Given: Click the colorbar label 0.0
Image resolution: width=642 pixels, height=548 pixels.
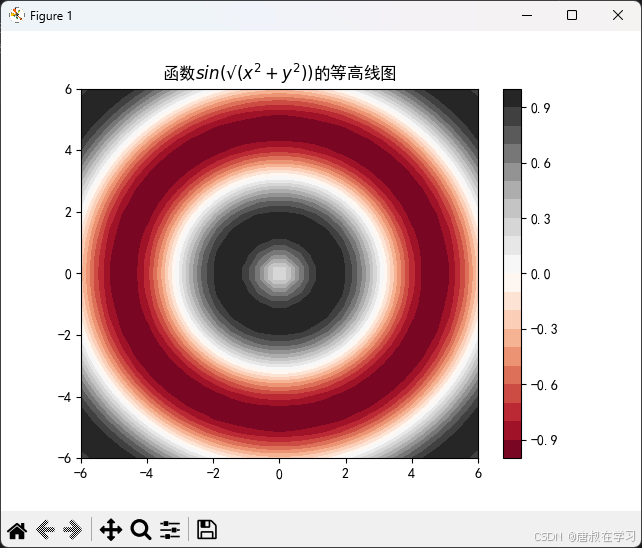Looking at the screenshot, I should (x=540, y=274).
